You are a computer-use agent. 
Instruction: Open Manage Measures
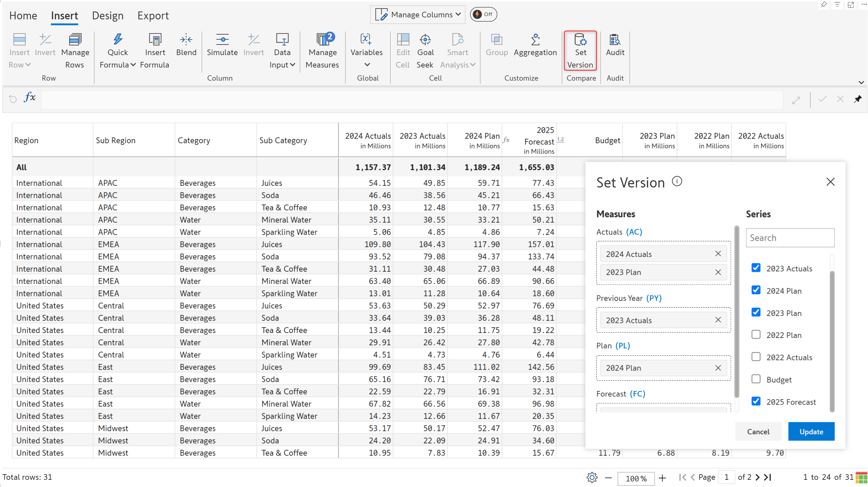click(323, 40)
